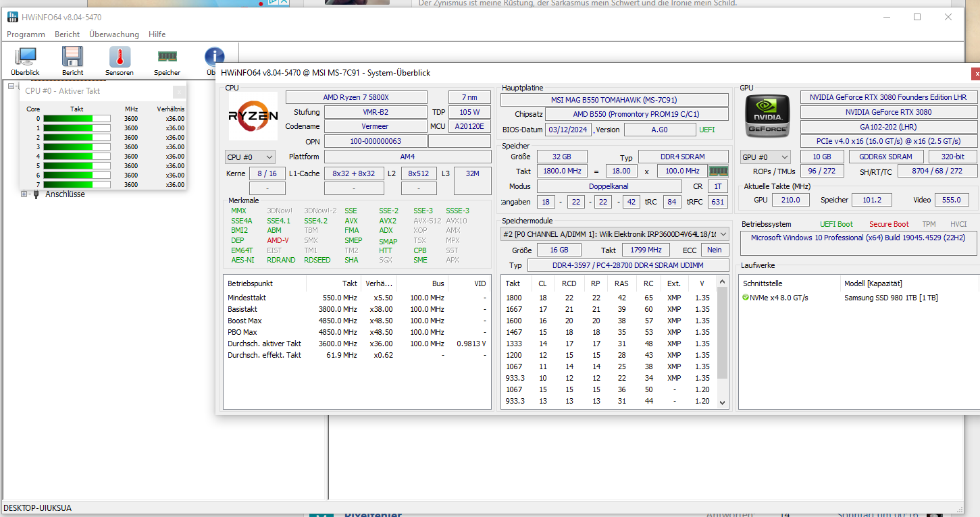Click the green memory chip icon beside 100.0 MHz

point(719,171)
